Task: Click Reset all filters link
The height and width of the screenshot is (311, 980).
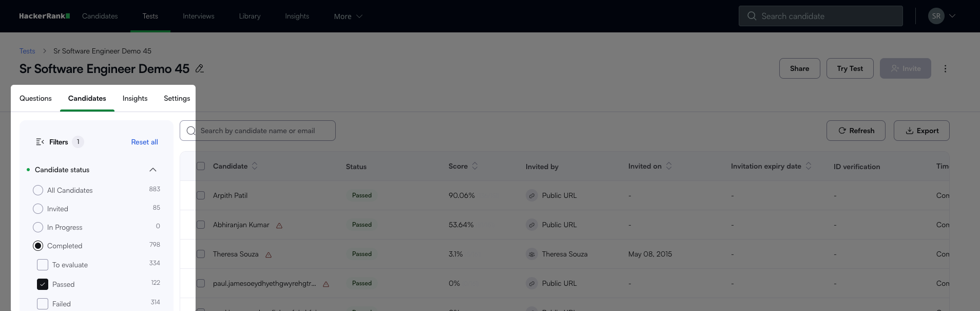Action: [144, 142]
